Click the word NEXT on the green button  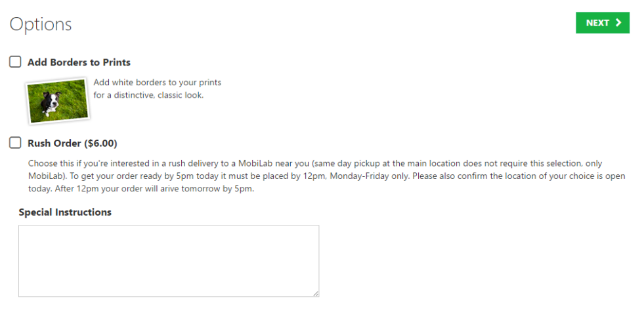click(597, 23)
